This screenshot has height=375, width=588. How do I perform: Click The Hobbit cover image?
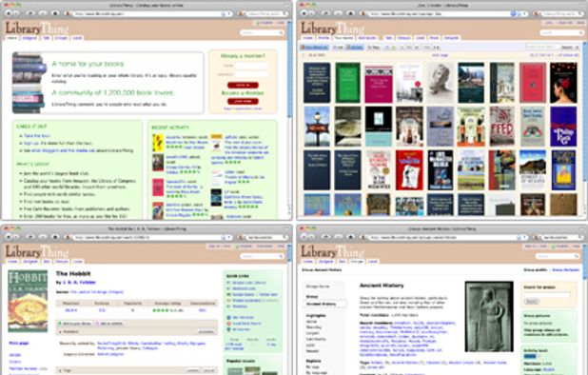(28, 301)
